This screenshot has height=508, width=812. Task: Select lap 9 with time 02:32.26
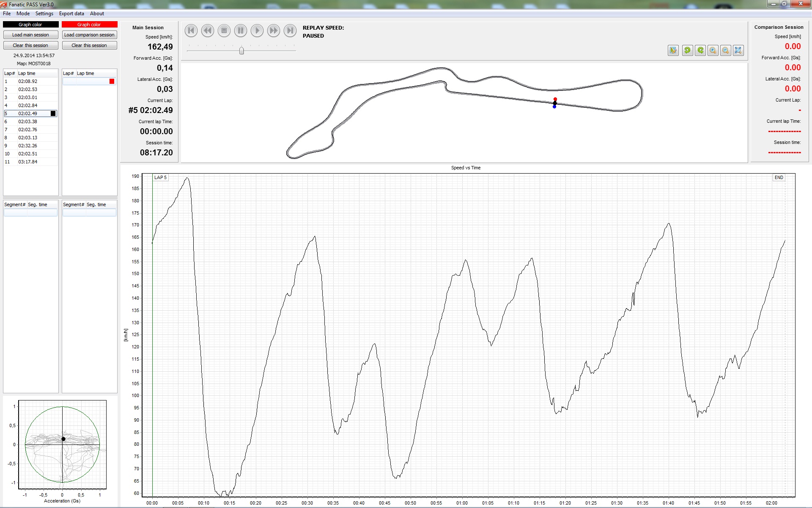[x=27, y=146]
